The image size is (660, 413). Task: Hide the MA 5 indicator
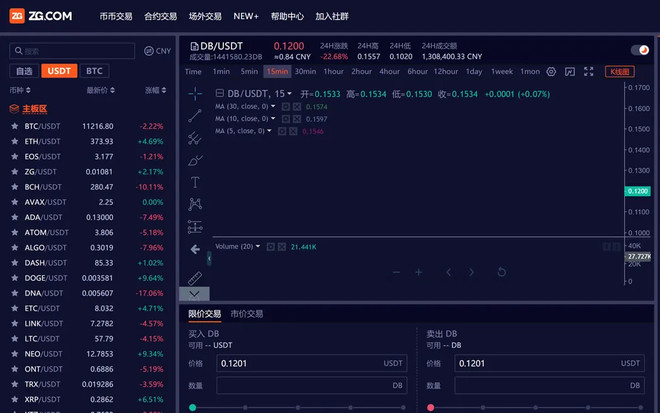(x=282, y=131)
